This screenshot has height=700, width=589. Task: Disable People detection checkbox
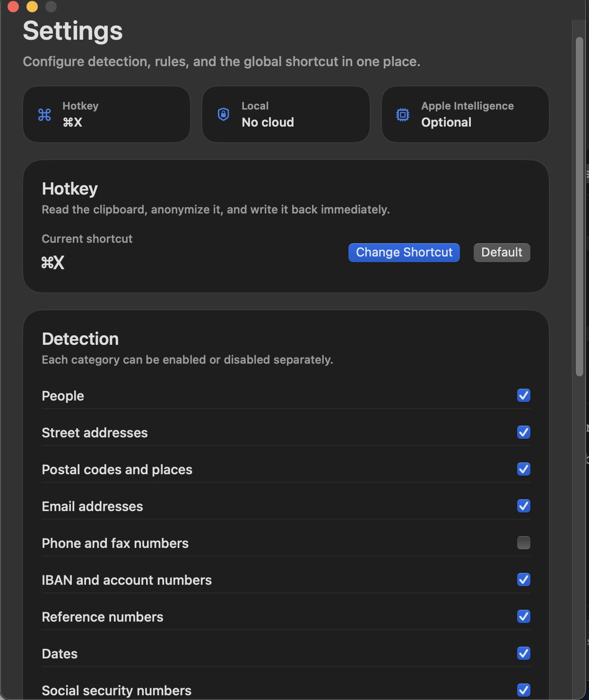pos(523,395)
